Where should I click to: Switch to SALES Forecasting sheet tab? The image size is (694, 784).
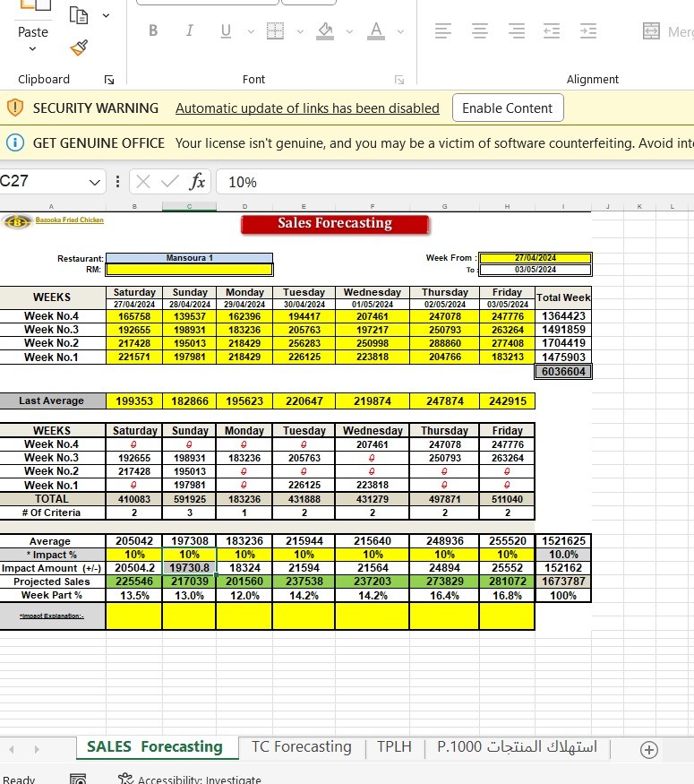[155, 747]
